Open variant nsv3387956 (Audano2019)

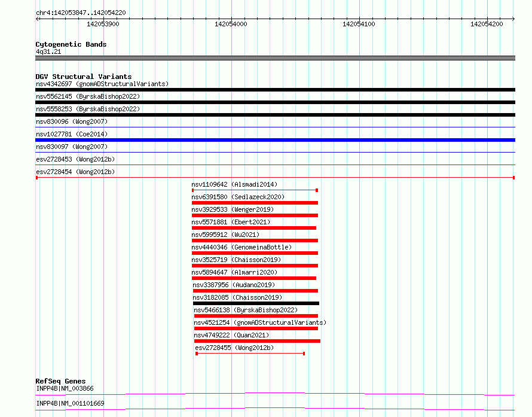[x=234, y=285]
